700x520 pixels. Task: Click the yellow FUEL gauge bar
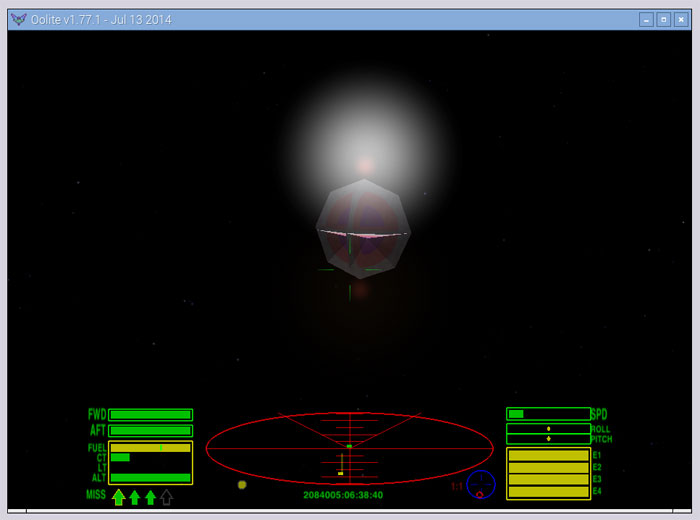150,448
